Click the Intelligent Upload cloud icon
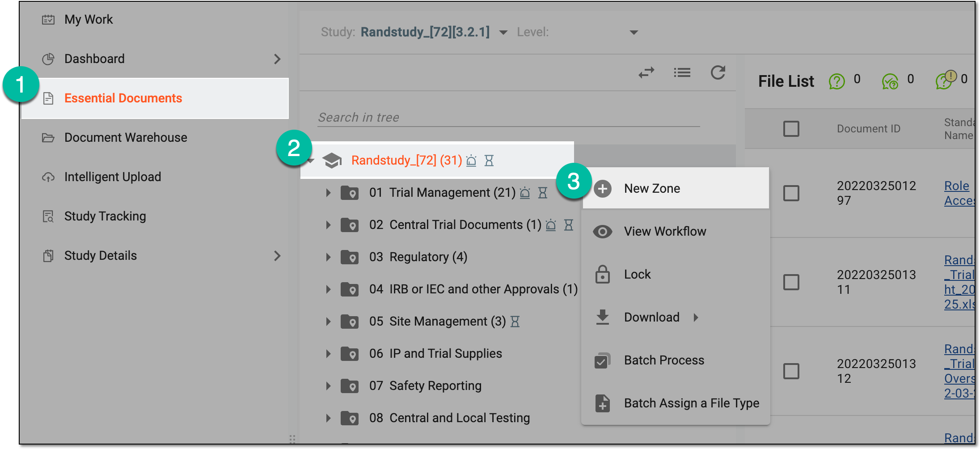The height and width of the screenshot is (449, 980). pyautogui.click(x=48, y=177)
